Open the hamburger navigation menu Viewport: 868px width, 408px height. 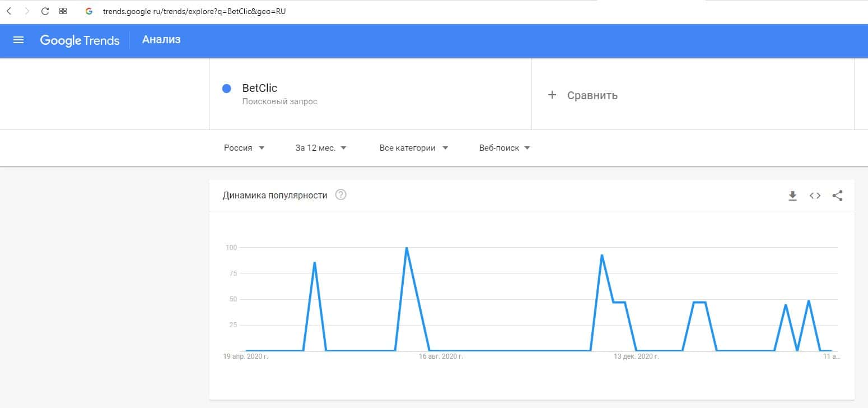(x=18, y=40)
